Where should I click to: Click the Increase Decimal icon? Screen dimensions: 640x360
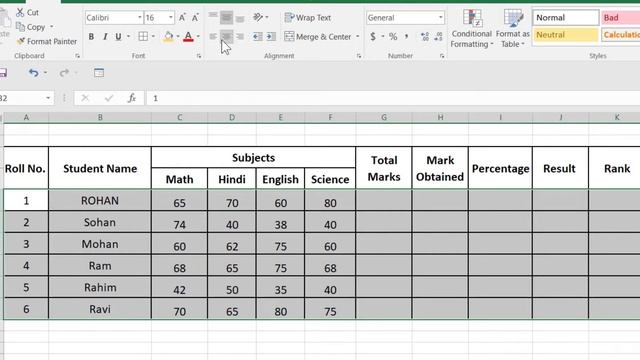pos(425,37)
